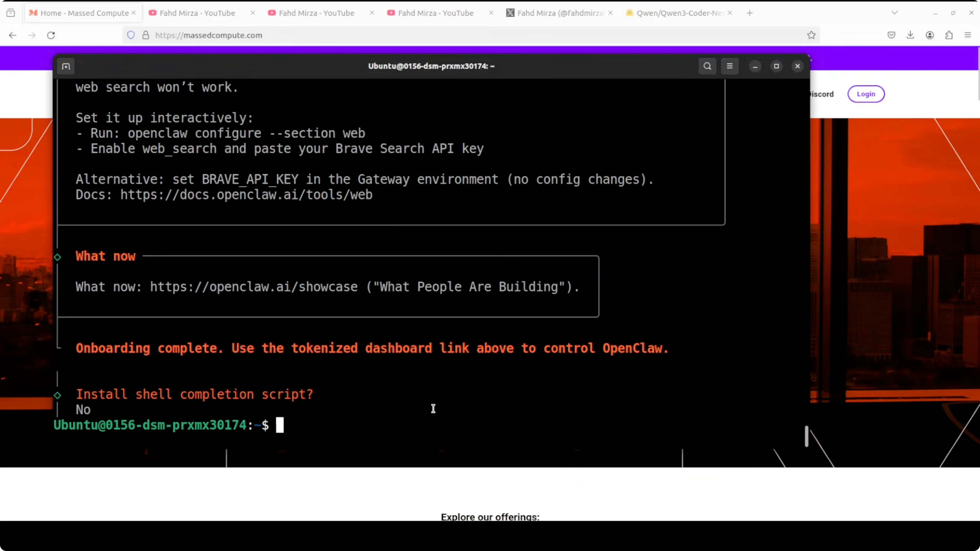Click the tracking protection shield icon
980x551 pixels.
point(131,35)
